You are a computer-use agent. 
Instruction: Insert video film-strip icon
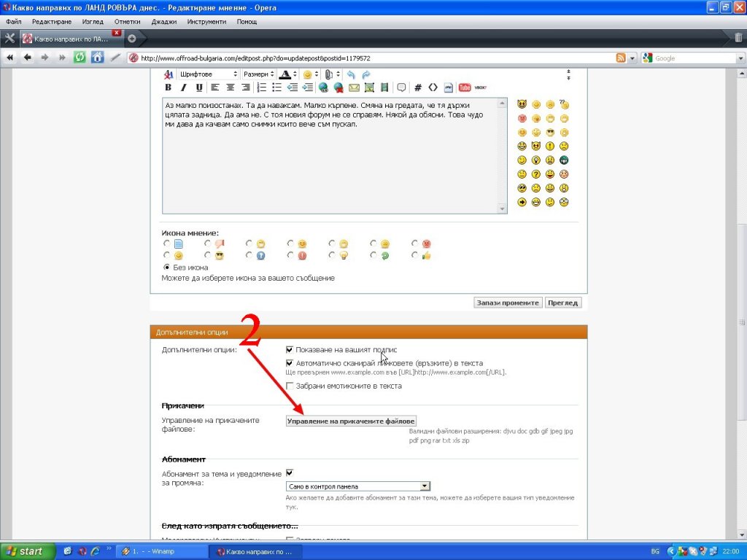384,87
